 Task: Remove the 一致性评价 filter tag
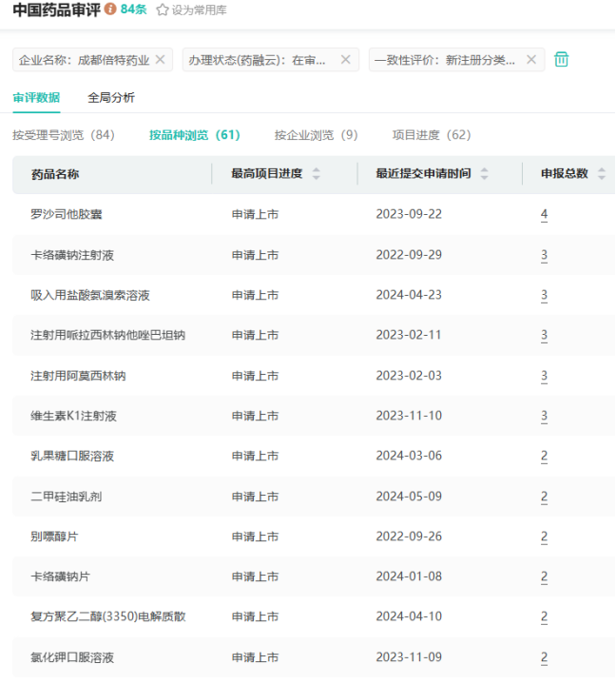(x=531, y=60)
